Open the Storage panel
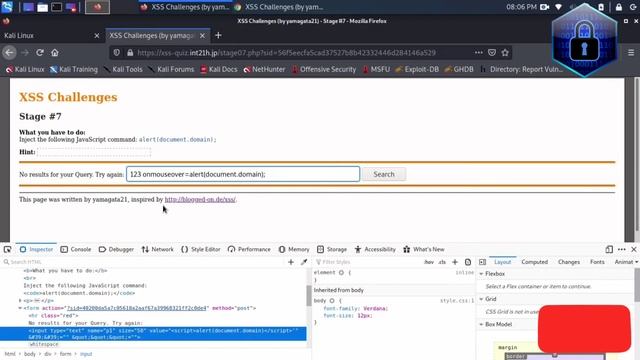The width and height of the screenshot is (640, 360). pyautogui.click(x=332, y=249)
